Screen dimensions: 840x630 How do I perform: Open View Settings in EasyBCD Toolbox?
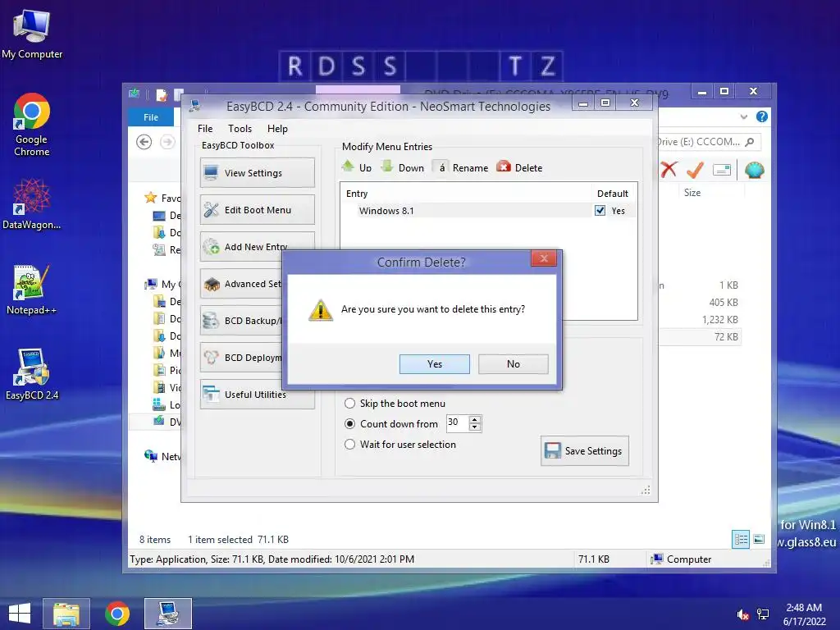click(257, 172)
